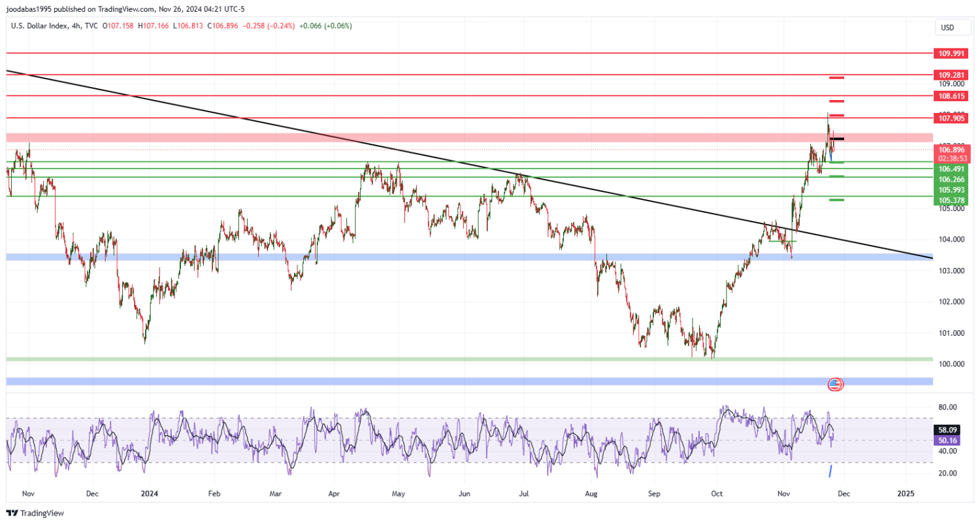The height and width of the screenshot is (524, 980).
Task: Click the green +0.066 (+0.06%) value
Action: point(325,25)
